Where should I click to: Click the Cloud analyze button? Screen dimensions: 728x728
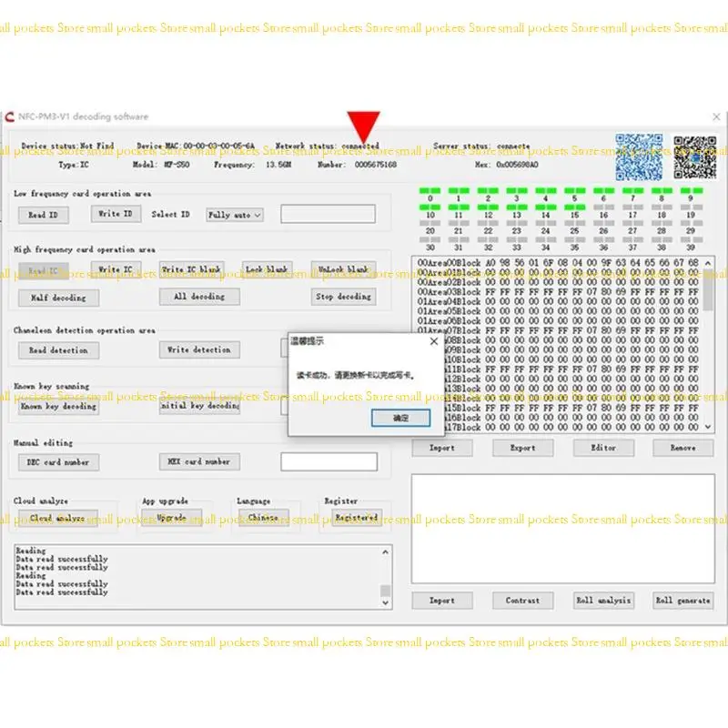tap(57, 518)
